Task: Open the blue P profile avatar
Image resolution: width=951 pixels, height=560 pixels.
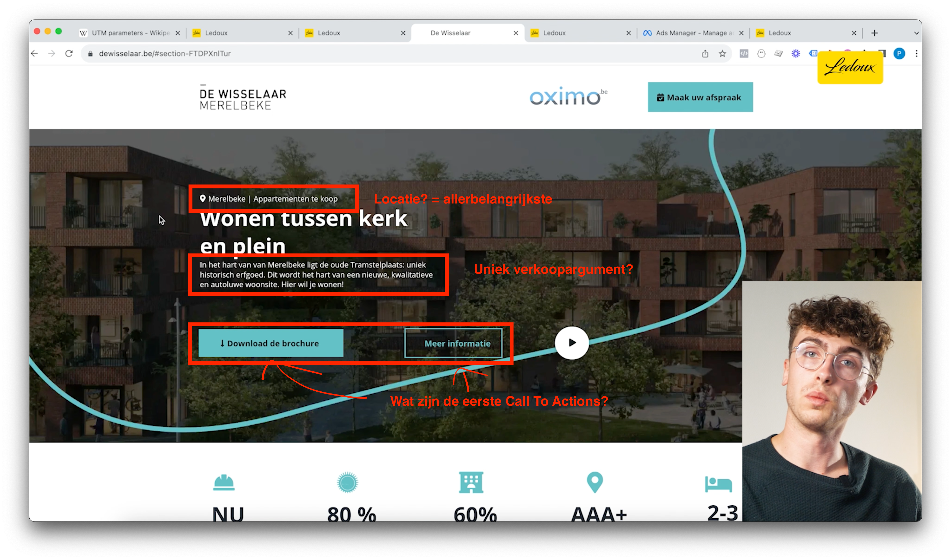Action: click(x=899, y=54)
